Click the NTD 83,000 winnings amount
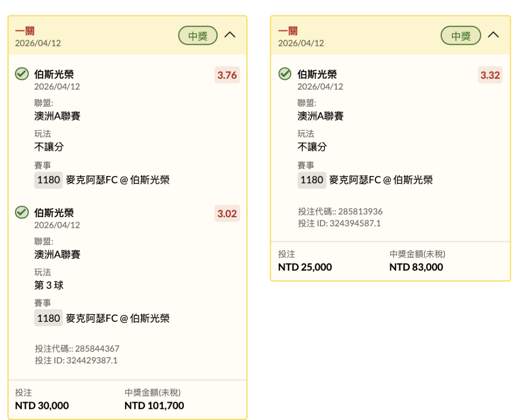 point(416,267)
